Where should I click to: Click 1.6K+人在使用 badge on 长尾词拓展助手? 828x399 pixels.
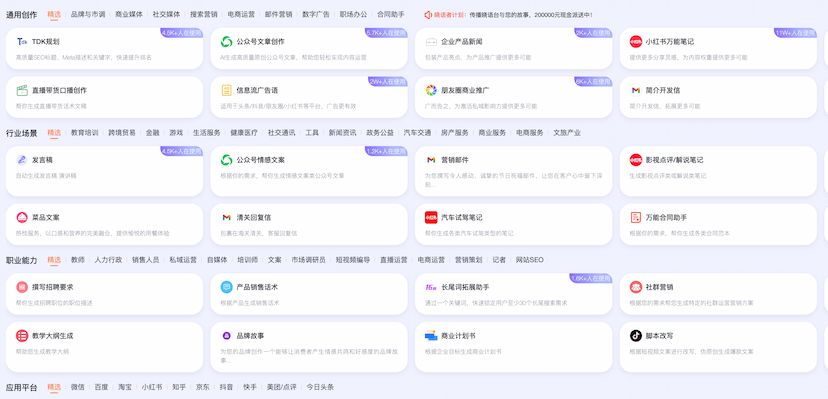click(590, 278)
